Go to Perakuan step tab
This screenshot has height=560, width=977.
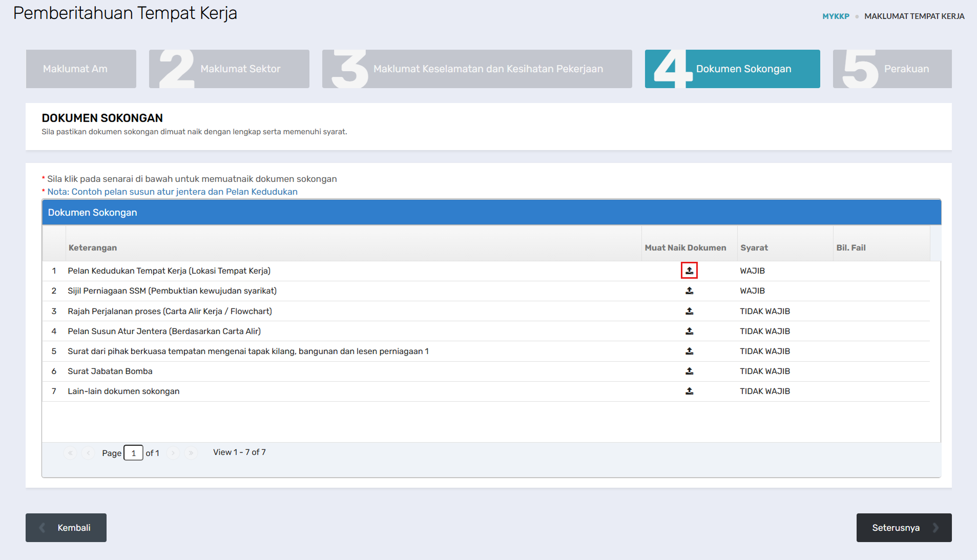point(892,69)
